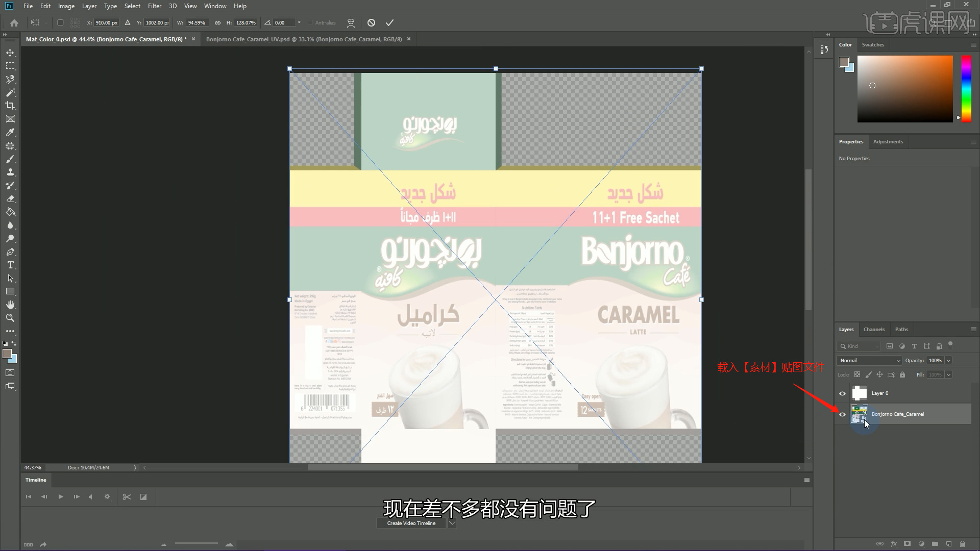Open the Filter menu
This screenshot has height=551, width=980.
(155, 6)
